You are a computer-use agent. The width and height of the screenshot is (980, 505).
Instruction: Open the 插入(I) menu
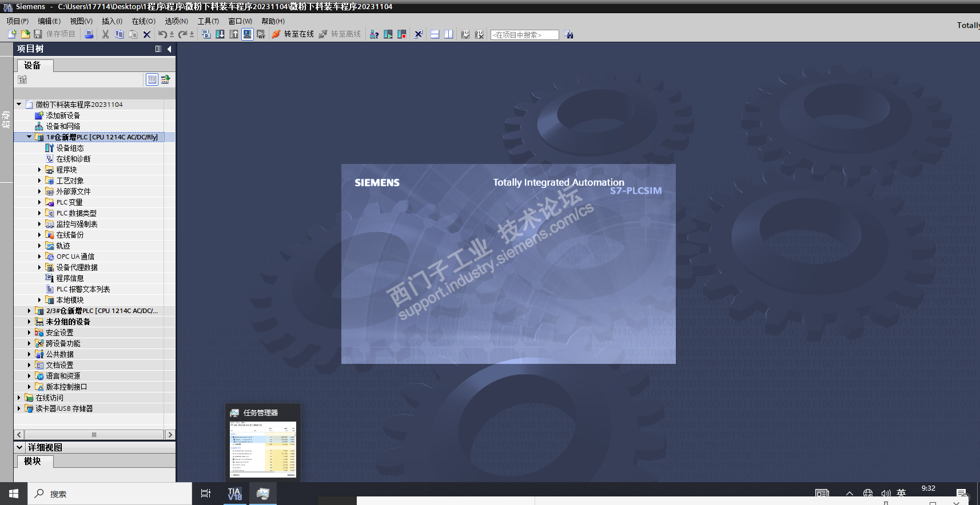point(112,21)
